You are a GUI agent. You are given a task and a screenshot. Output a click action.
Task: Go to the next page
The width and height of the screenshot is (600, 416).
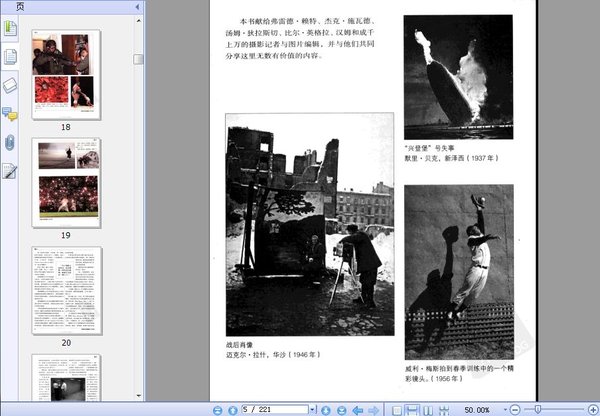pyautogui.click(x=326, y=410)
